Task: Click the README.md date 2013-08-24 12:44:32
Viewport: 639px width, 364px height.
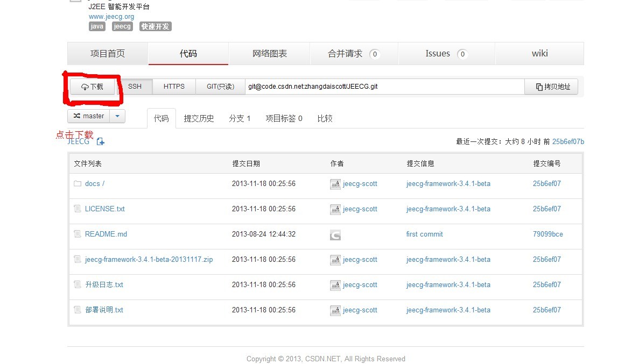Action: pos(264,234)
